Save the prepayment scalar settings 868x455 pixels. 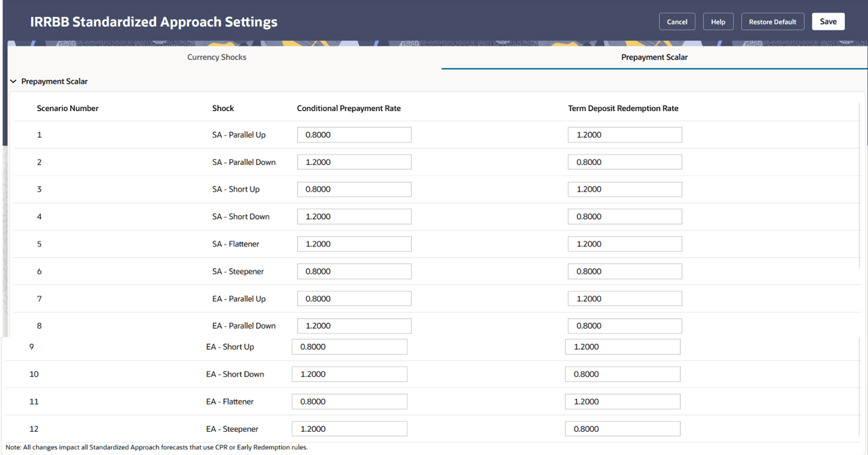coord(828,22)
